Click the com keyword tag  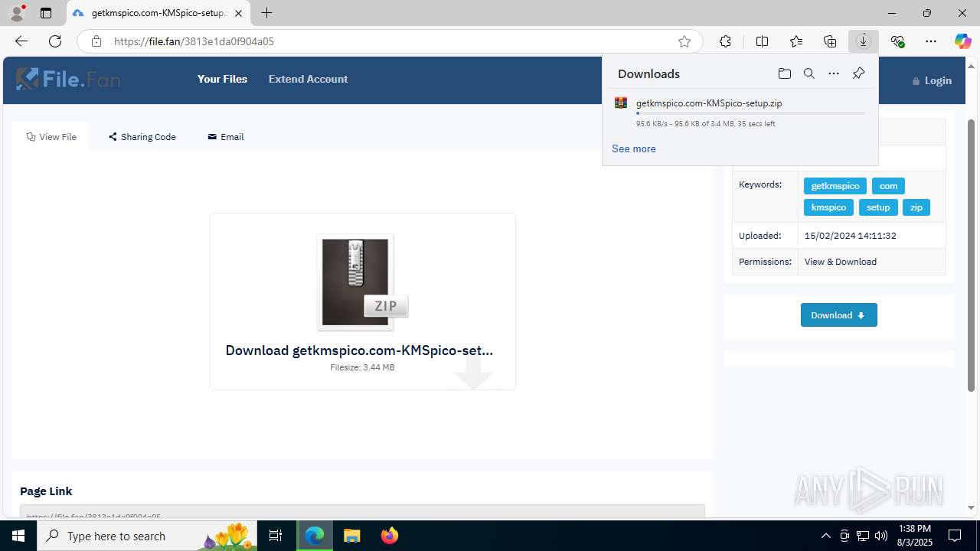(x=888, y=186)
